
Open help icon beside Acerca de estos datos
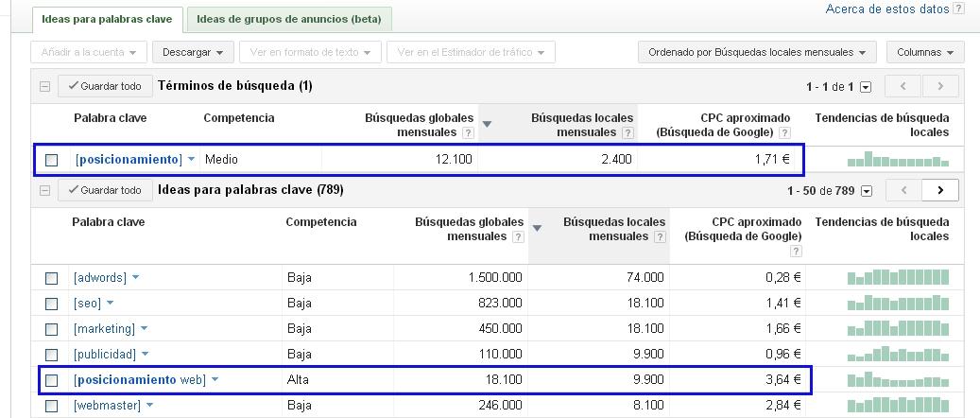(x=958, y=9)
